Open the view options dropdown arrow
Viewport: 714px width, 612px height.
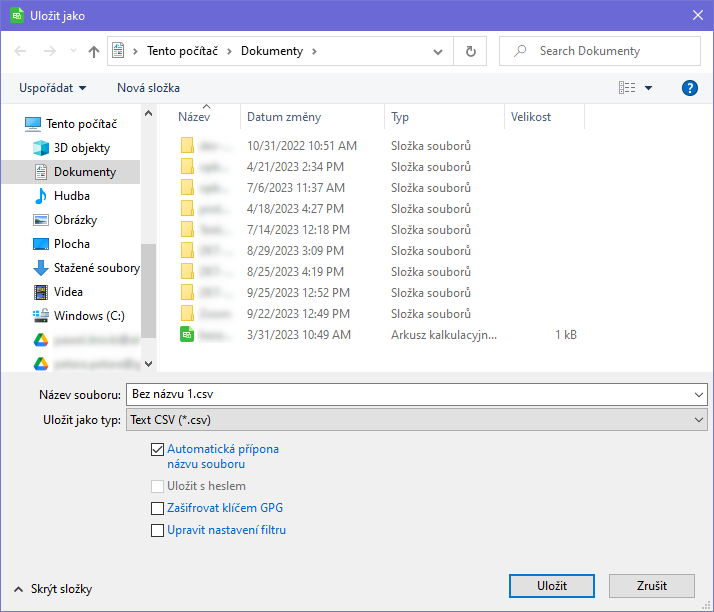(x=648, y=88)
